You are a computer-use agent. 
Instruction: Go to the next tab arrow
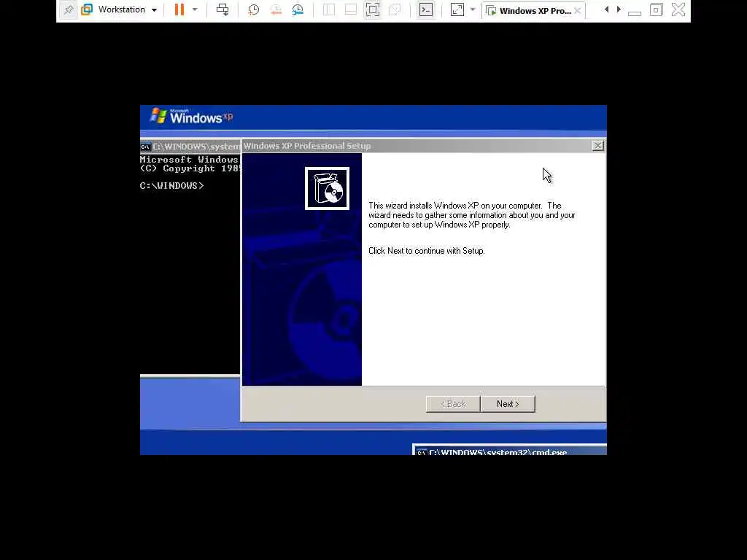[x=619, y=9]
